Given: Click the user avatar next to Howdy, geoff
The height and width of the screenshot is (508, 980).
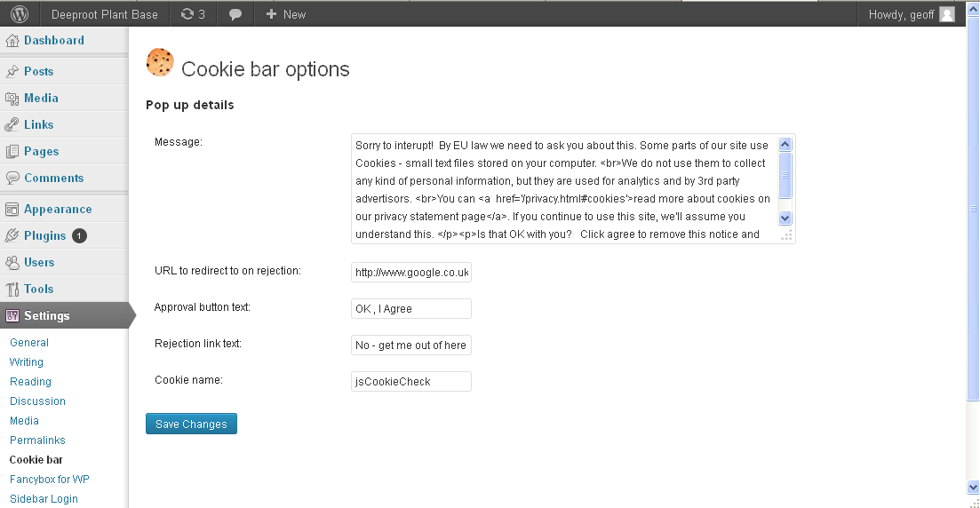Looking at the screenshot, I should [947, 14].
